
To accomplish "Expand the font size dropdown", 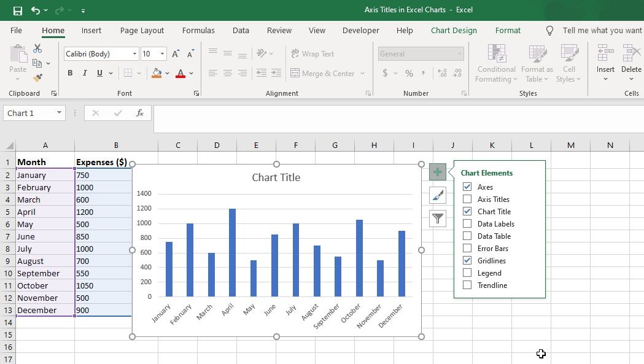I will tap(162, 54).
